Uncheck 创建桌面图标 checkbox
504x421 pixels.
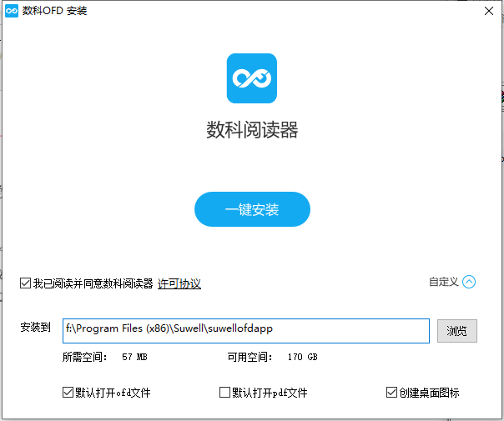(x=391, y=392)
